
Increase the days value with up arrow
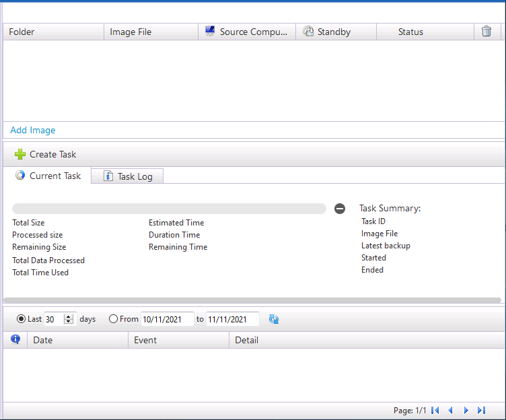pos(69,316)
